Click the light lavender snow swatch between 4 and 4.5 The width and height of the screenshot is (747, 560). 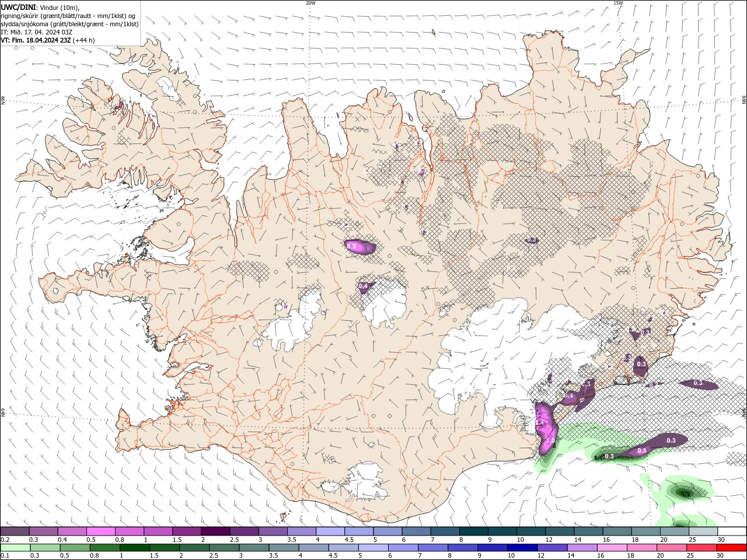point(330,531)
